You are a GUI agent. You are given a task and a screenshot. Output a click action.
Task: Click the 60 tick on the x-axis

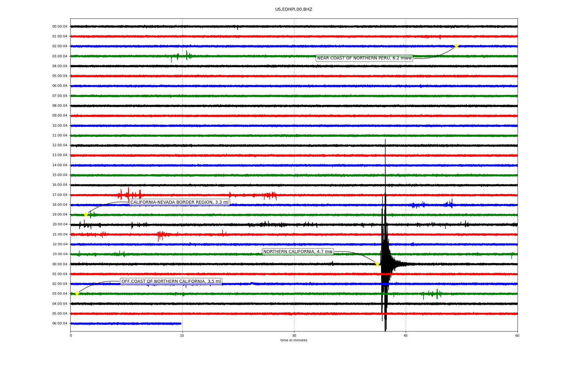pos(517,335)
